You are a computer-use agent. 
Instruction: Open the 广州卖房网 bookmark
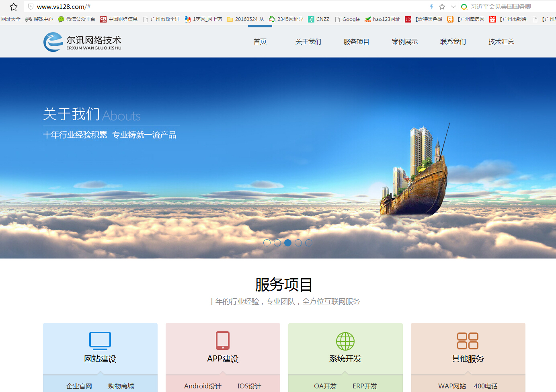(x=466, y=19)
